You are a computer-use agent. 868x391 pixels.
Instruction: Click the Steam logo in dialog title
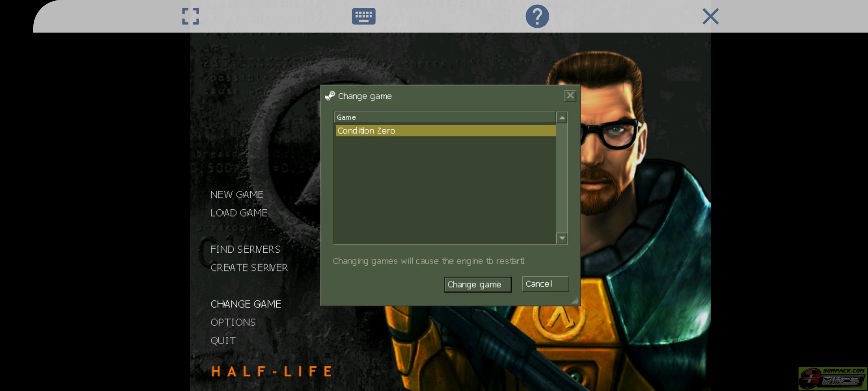(x=330, y=96)
